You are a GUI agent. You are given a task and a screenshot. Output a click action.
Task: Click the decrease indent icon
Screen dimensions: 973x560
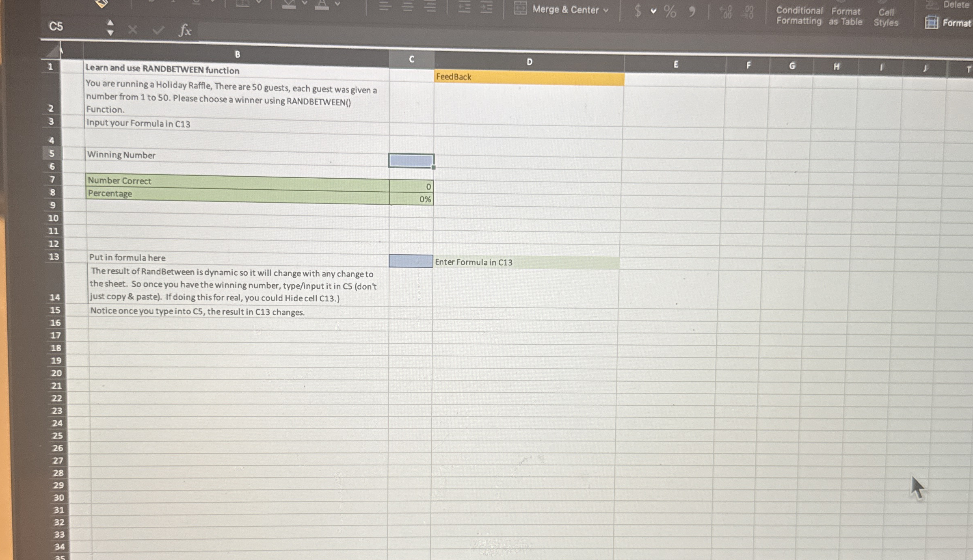click(464, 7)
